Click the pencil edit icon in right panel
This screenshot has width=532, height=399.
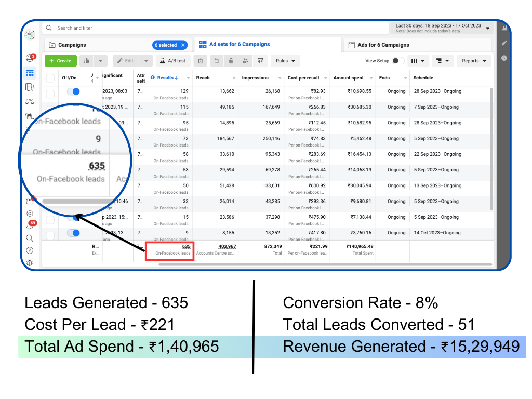504,43
